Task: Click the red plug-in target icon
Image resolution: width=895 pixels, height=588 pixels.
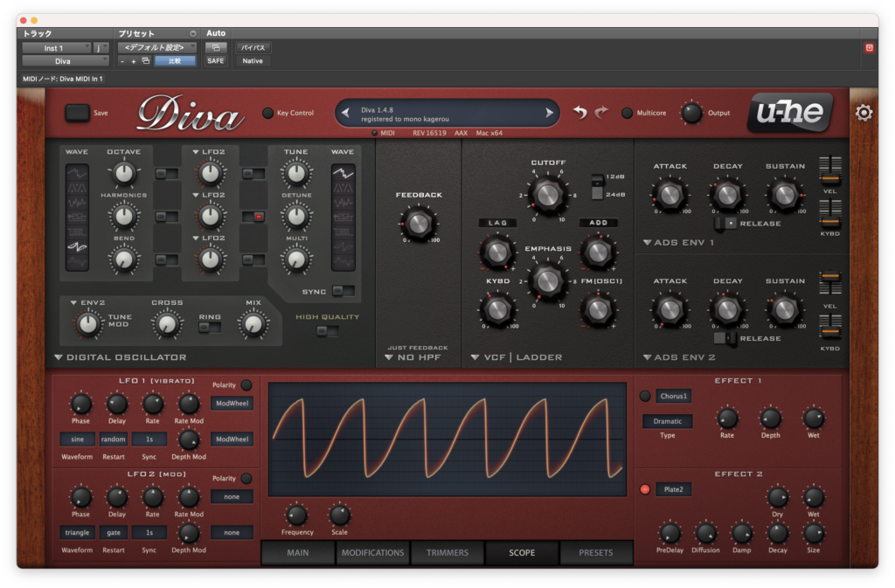Action: [869, 48]
